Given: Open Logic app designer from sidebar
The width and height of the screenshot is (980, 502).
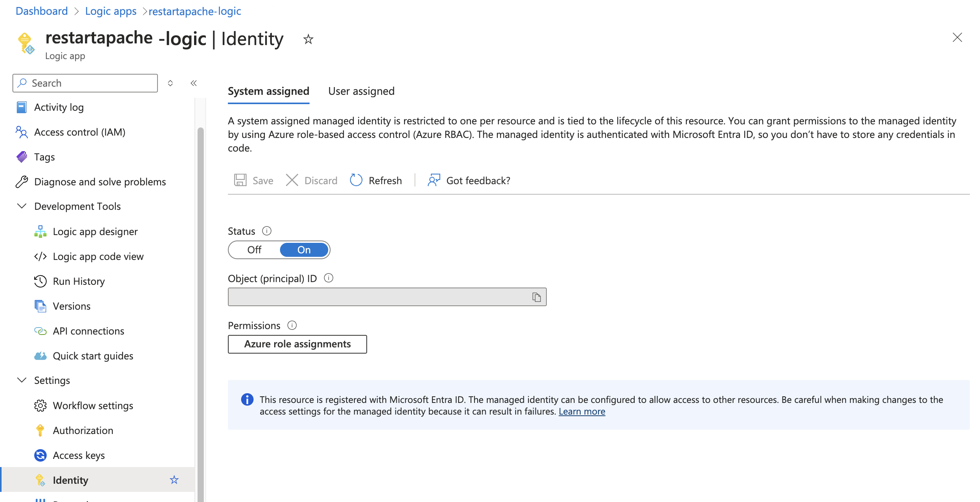Looking at the screenshot, I should tap(95, 232).
